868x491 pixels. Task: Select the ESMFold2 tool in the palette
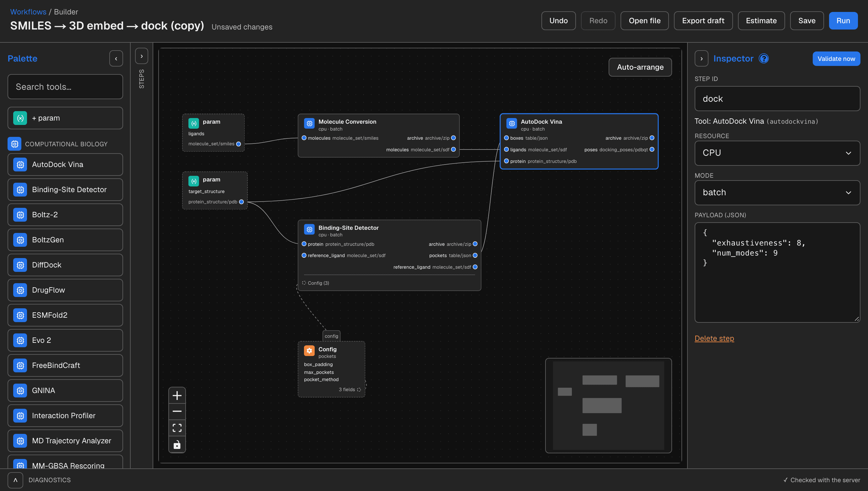(x=65, y=315)
